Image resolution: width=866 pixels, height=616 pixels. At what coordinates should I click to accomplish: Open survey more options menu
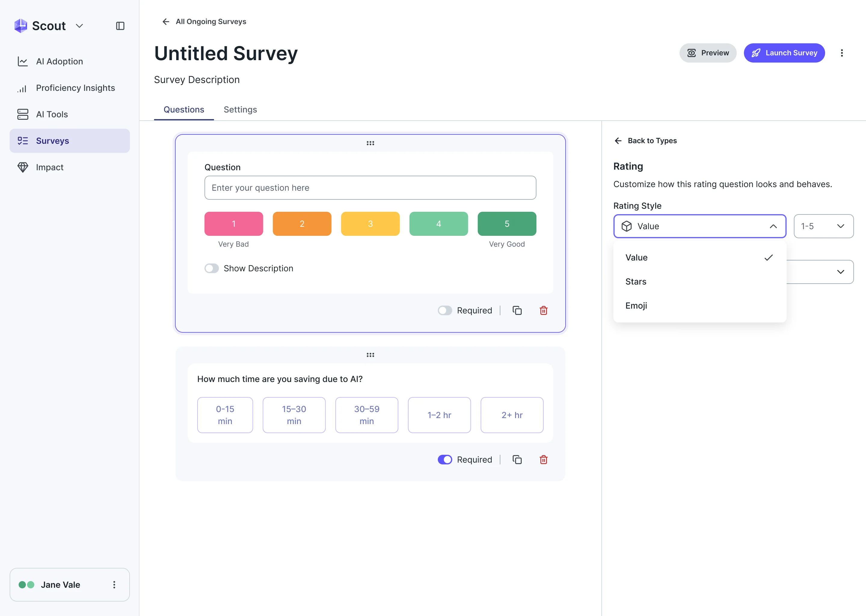[x=842, y=53]
